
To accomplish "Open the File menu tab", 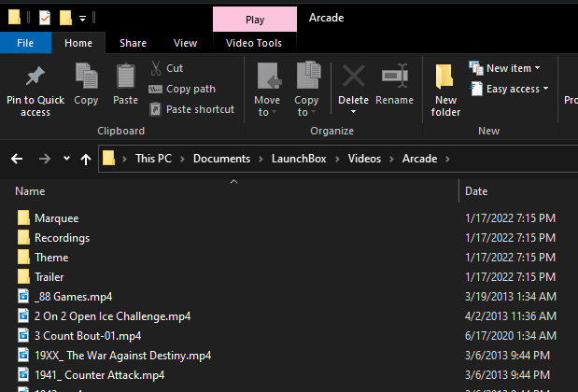I will [25, 43].
